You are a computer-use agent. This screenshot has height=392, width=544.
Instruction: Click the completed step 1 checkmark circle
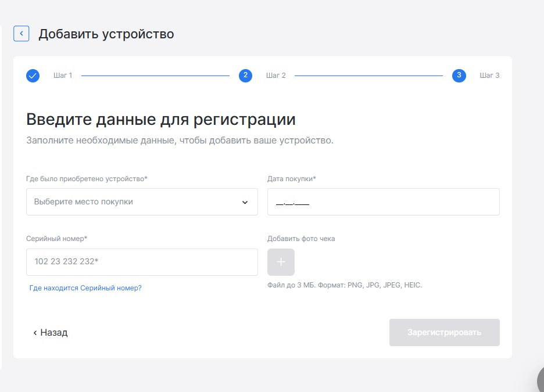coord(33,75)
